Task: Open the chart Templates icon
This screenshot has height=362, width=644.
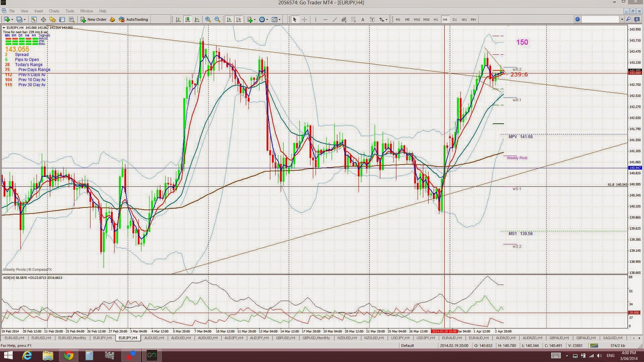Action: [275, 19]
